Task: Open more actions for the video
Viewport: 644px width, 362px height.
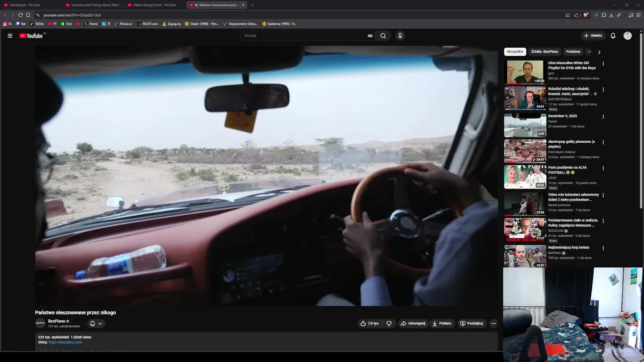Action: (x=493, y=323)
